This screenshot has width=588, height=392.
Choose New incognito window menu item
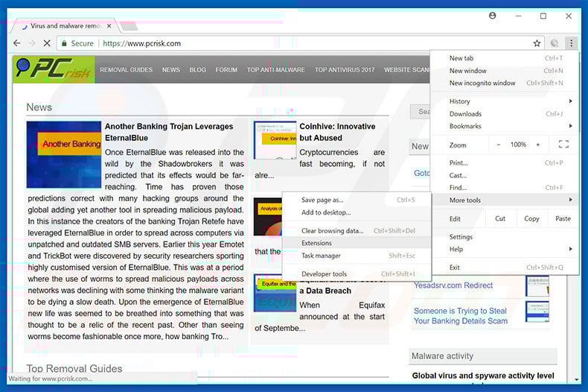(505, 83)
